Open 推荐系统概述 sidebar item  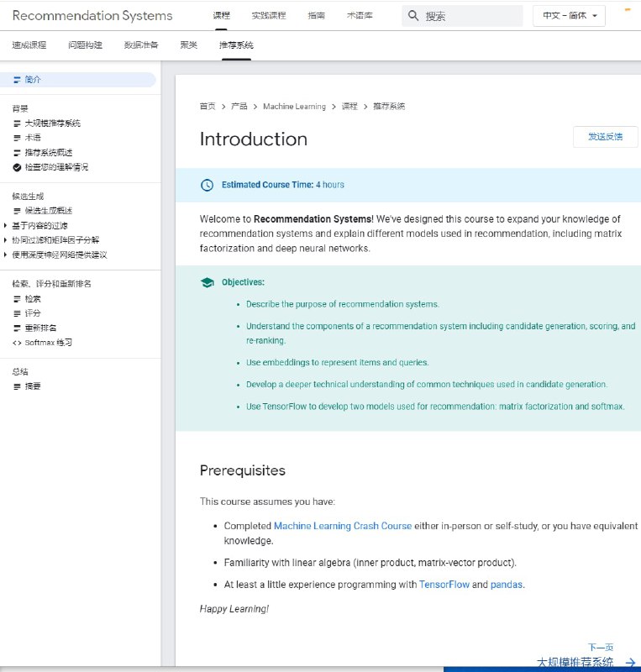point(49,153)
